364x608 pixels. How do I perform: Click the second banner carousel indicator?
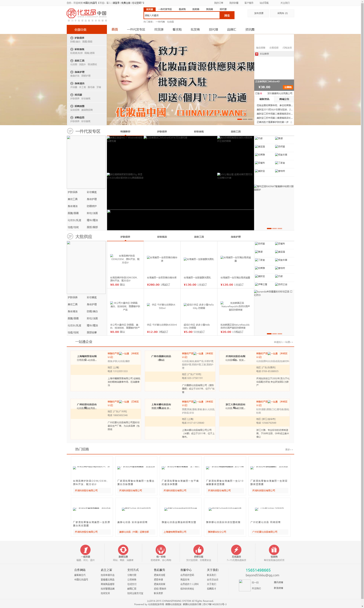point(245,119)
